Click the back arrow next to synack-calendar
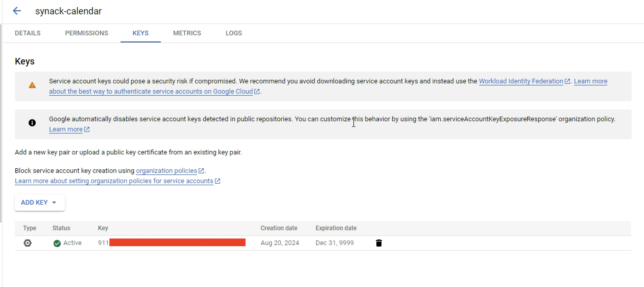This screenshot has width=644, height=287. coord(17,11)
